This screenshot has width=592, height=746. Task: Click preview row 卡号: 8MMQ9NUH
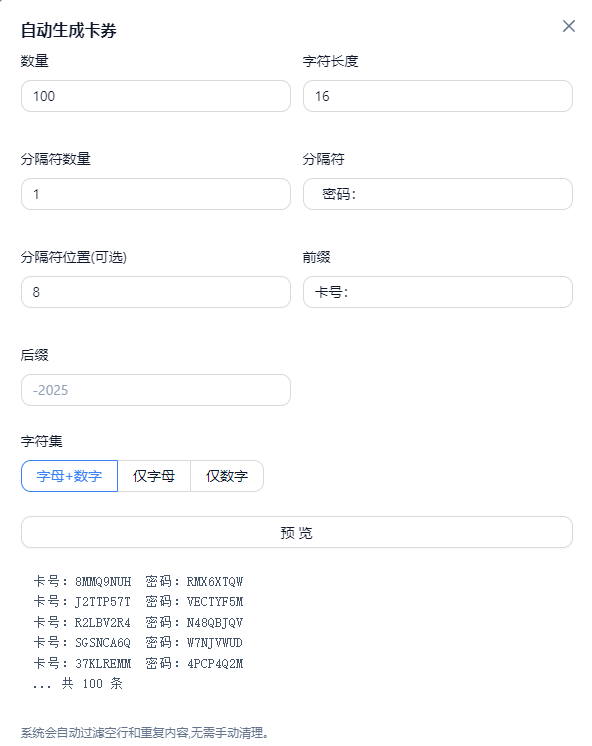[x=138, y=581]
